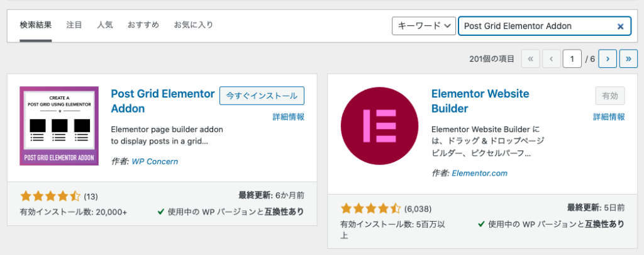Open the 注目 tab
This screenshot has width=644, height=255.
(74, 25)
